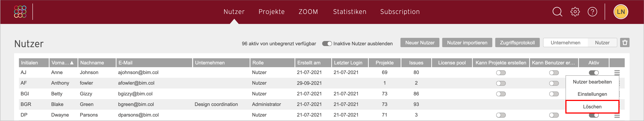Click the help question mark icon
Viewport: 644px width, 121px height.
(592, 12)
